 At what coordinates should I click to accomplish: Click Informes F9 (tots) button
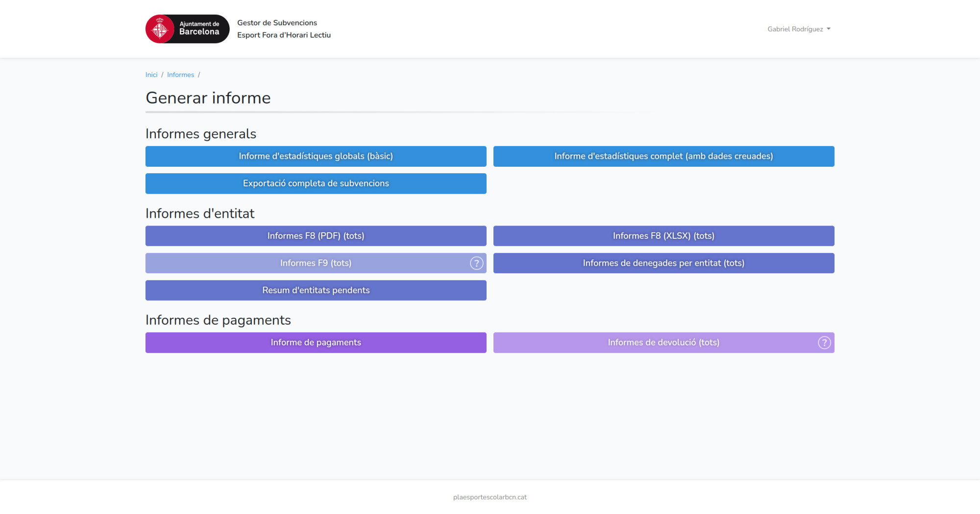tap(316, 263)
